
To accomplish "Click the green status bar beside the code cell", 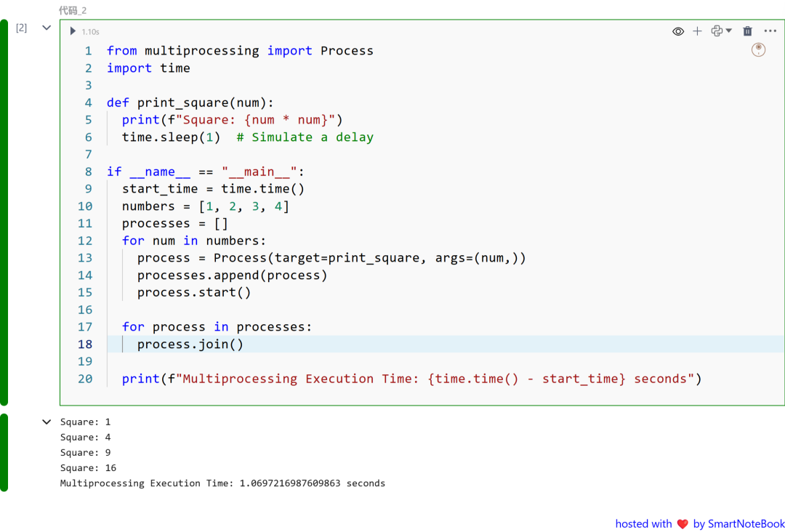I will click(4, 213).
